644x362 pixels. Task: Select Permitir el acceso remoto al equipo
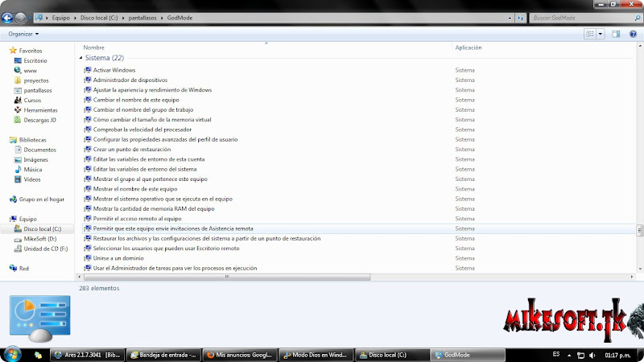pos(137,219)
